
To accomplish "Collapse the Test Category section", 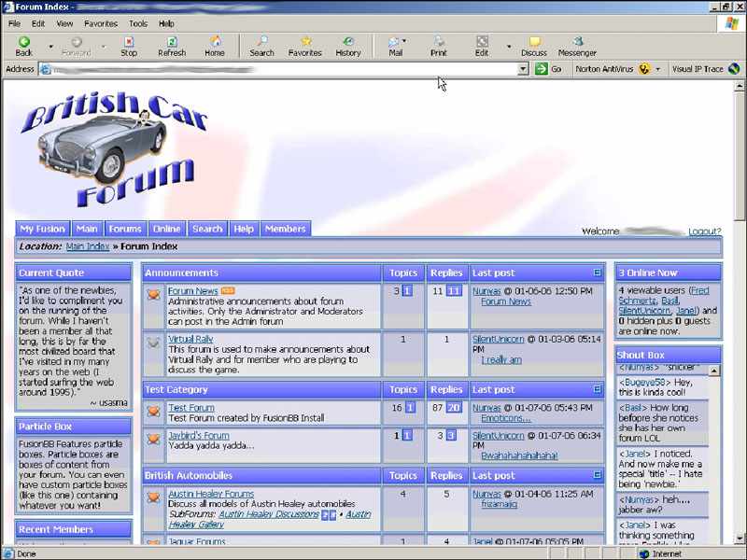I will [598, 389].
